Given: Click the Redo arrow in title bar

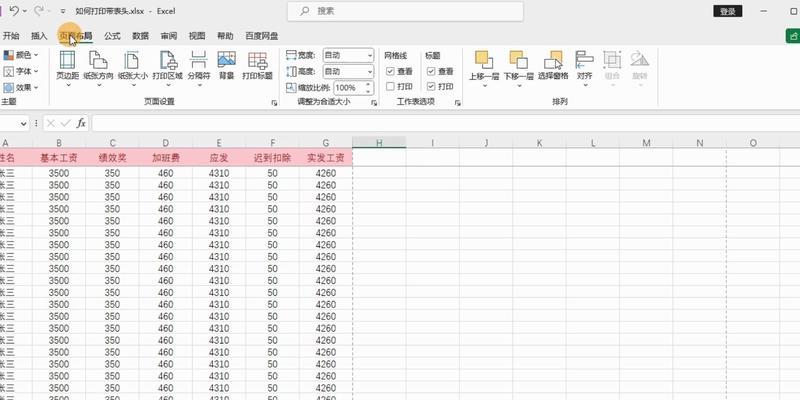Looking at the screenshot, I should click(x=39, y=11).
